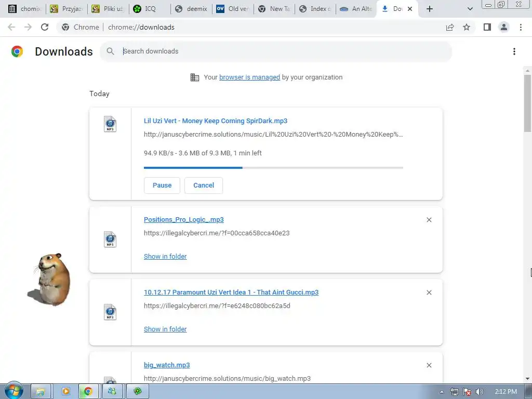Click the MP3 file icon for Positions_Pro_Logic
Image resolution: width=532 pixels, height=399 pixels.
pyautogui.click(x=110, y=239)
